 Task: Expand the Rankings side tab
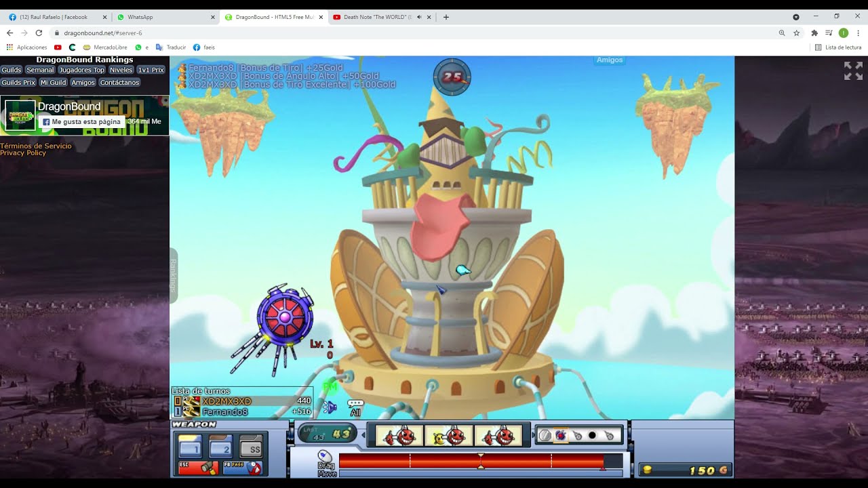[x=173, y=276]
